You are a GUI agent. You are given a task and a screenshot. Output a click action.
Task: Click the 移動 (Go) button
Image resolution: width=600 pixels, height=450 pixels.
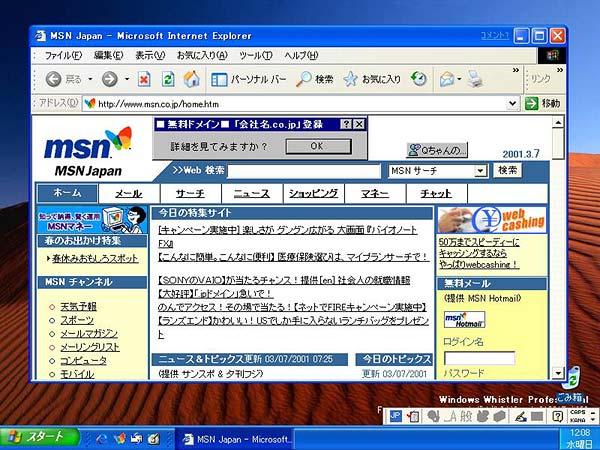(x=543, y=103)
